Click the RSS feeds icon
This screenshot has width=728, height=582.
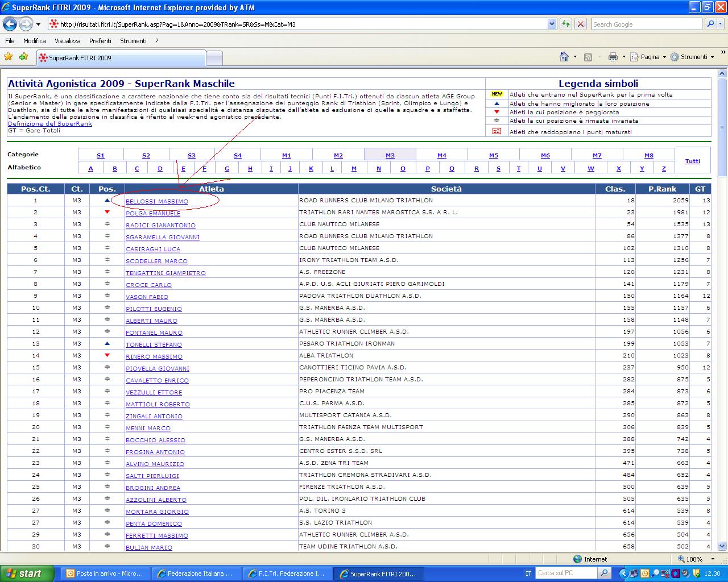588,57
